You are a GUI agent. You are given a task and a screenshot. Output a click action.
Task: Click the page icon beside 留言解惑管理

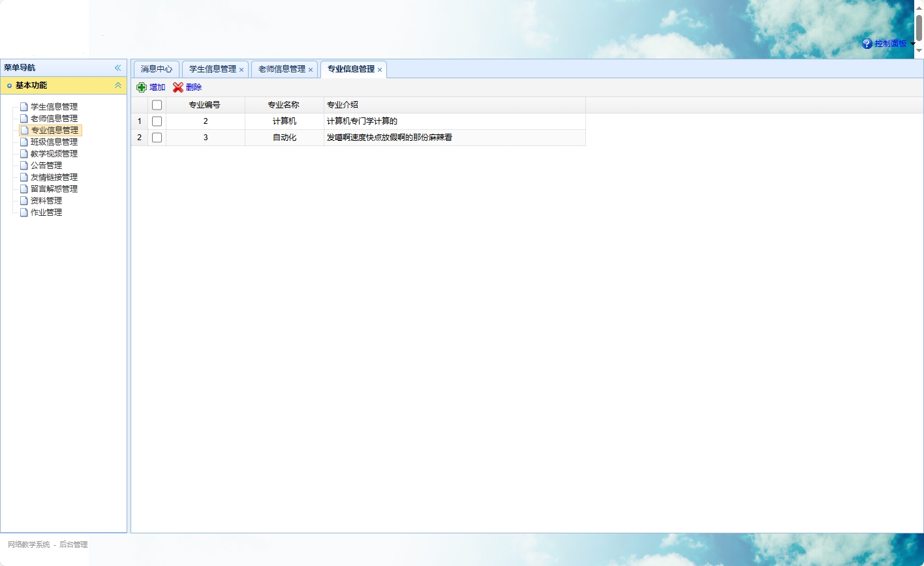(x=24, y=189)
